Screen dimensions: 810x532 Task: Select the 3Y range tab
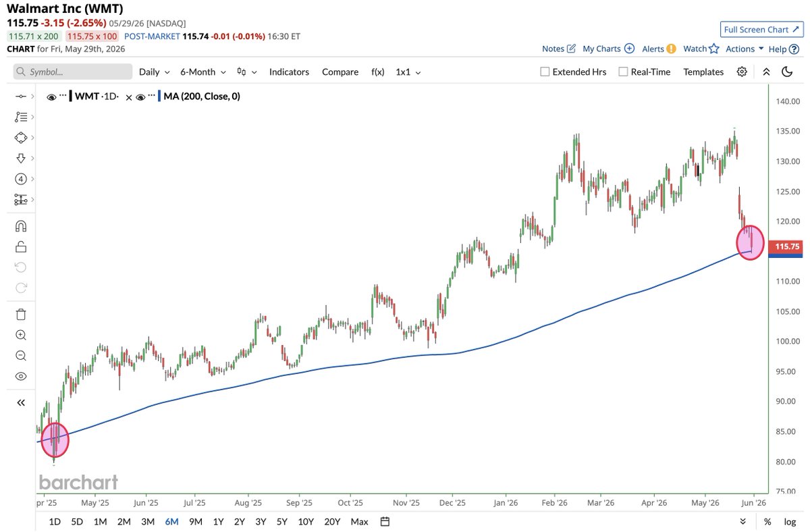click(x=261, y=521)
